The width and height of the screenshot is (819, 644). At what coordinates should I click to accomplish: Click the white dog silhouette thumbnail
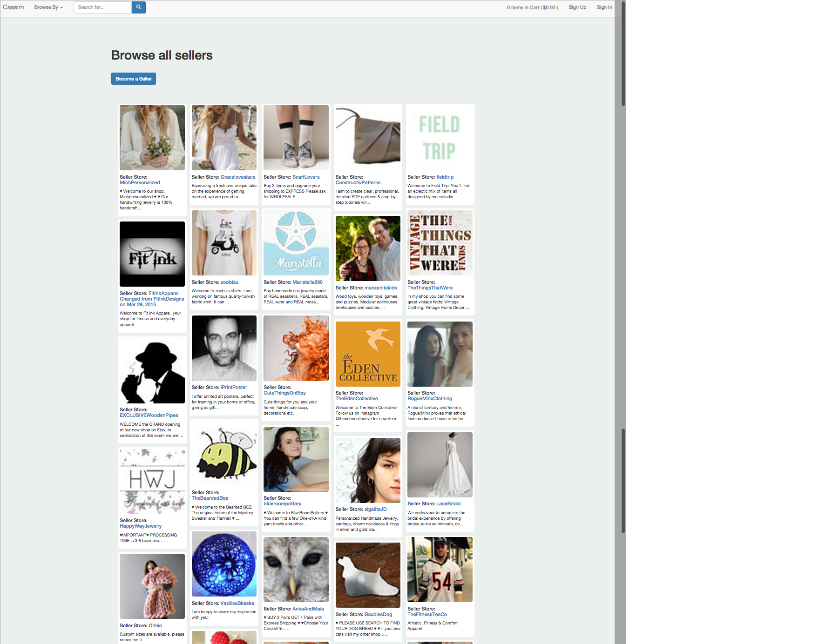[368, 575]
